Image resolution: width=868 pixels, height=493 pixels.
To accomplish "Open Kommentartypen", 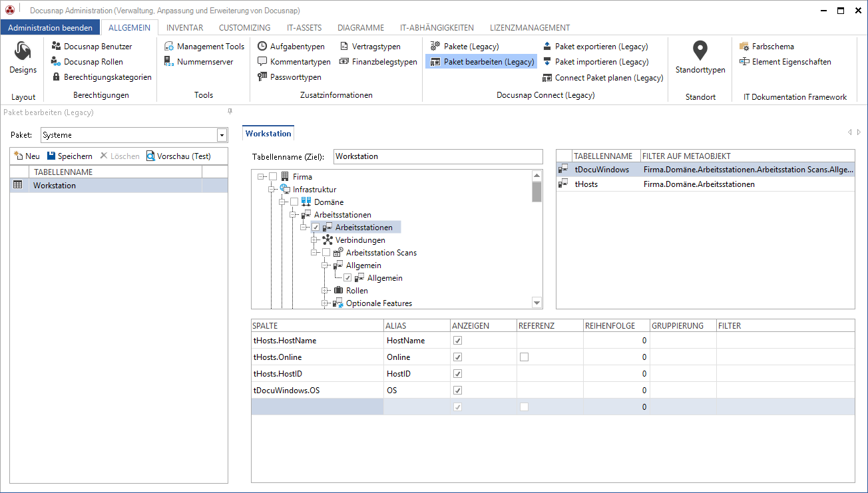I will point(294,62).
